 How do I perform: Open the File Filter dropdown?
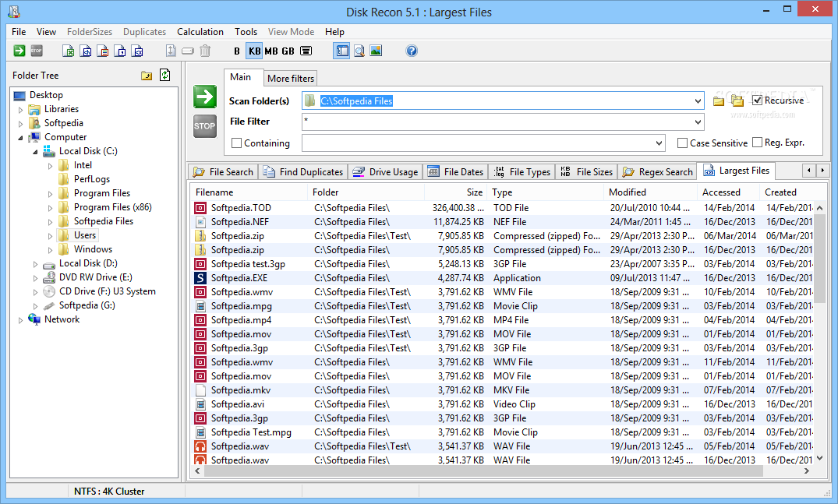[698, 122]
